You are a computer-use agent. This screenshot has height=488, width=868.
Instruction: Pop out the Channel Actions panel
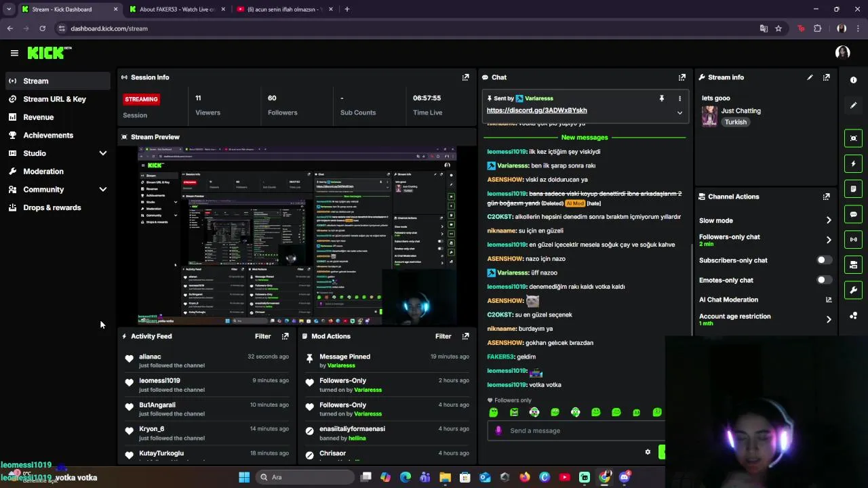(826, 197)
